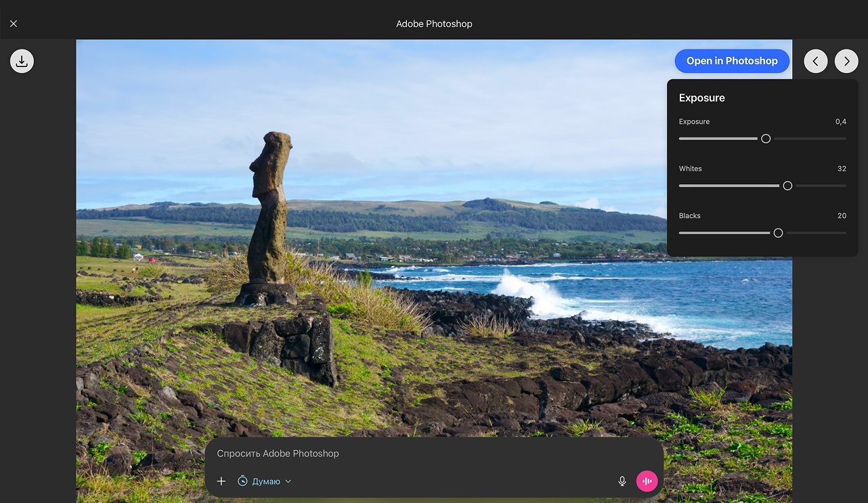
Task: Click the Exposure panel heading
Action: point(702,98)
